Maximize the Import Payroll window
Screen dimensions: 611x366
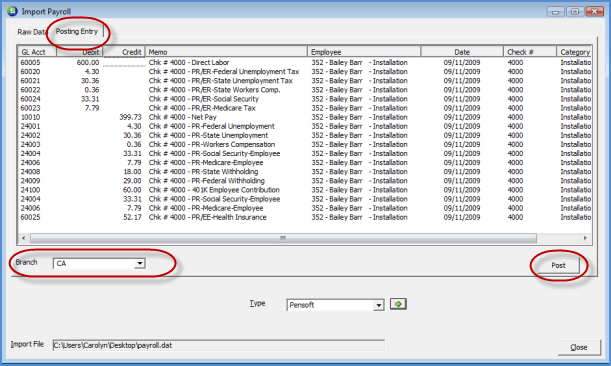click(x=575, y=12)
